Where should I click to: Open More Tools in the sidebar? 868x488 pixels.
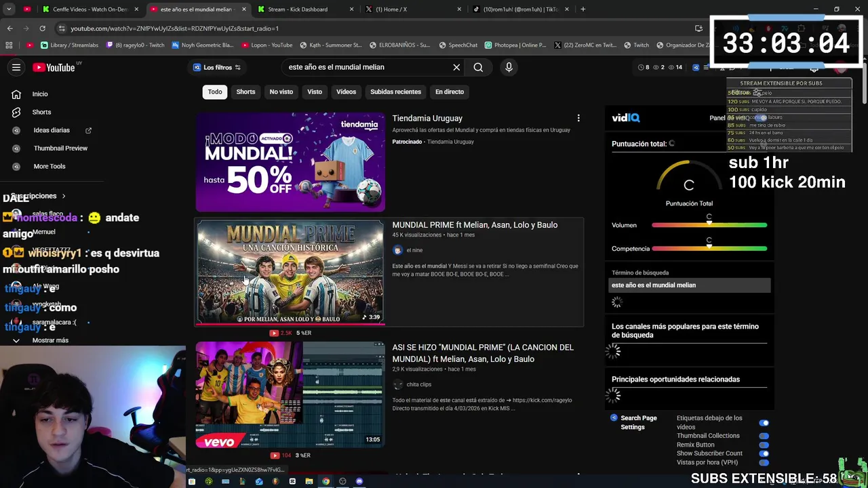[x=50, y=166]
